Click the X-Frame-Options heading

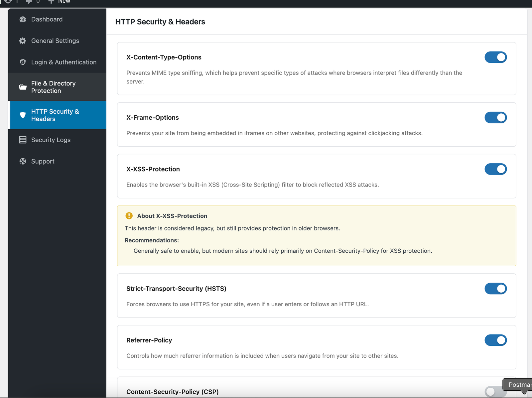point(153,117)
